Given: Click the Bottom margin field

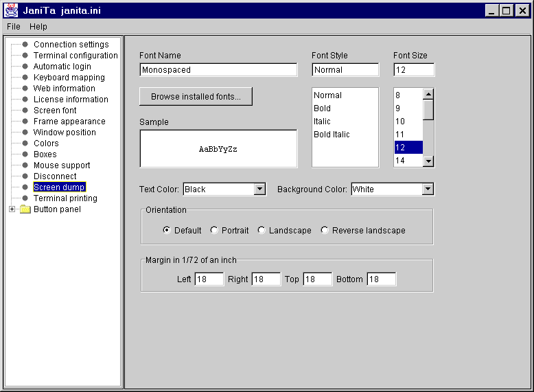Looking at the screenshot, I should (382, 279).
